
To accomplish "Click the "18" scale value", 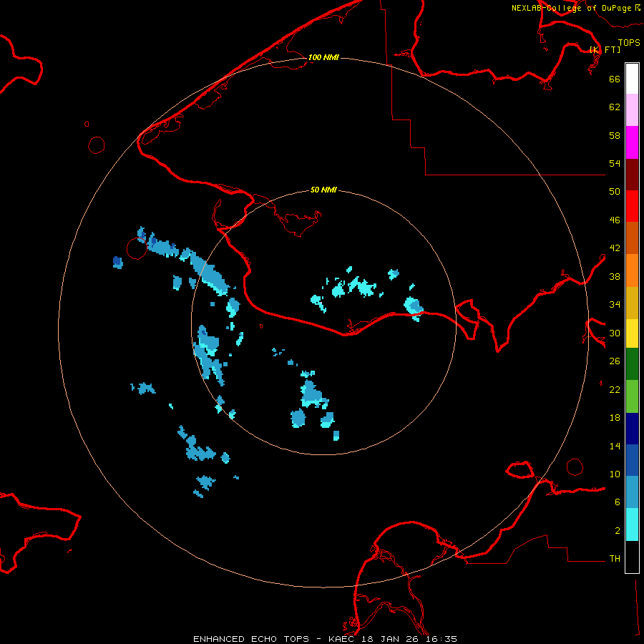I will pos(615,418).
